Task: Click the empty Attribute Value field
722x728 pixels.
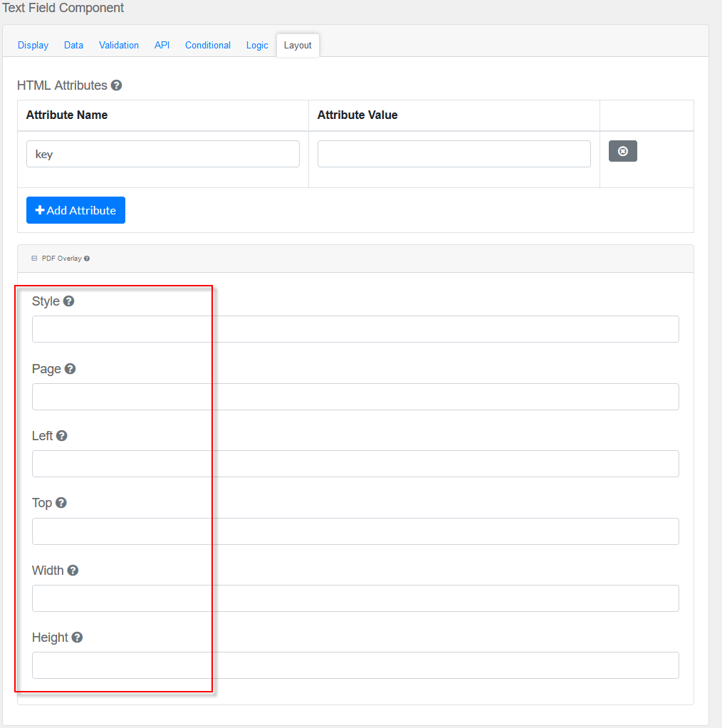Action: click(454, 154)
